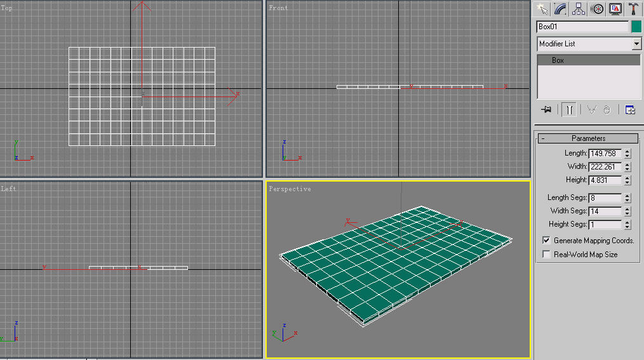This screenshot has height=360, width=644.
Task: Open the Display panel tab
Action: (x=615, y=8)
